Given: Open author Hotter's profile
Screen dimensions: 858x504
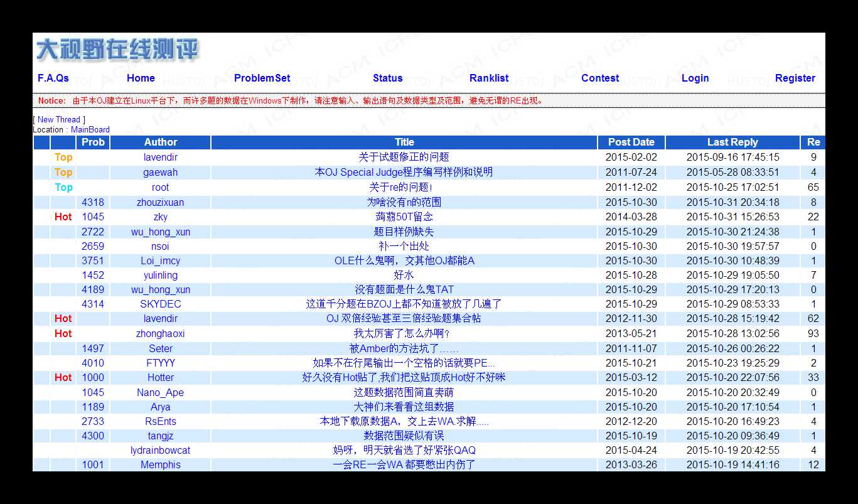Looking at the screenshot, I should (161, 377).
